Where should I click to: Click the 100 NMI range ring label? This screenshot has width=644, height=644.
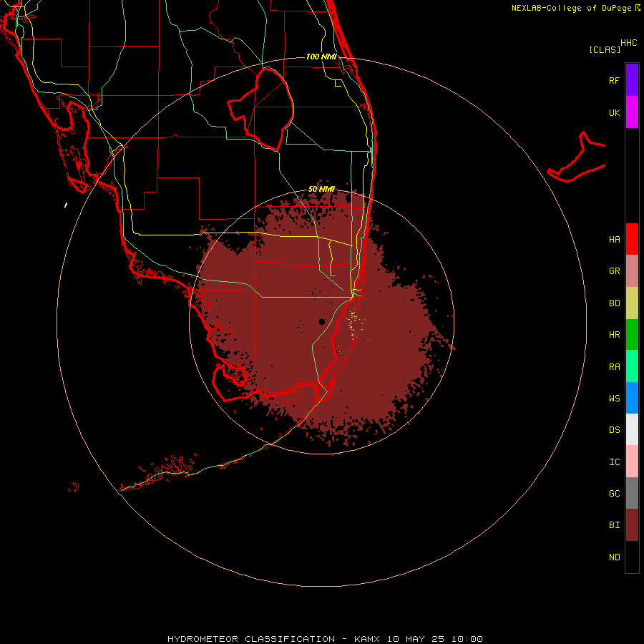(x=321, y=57)
